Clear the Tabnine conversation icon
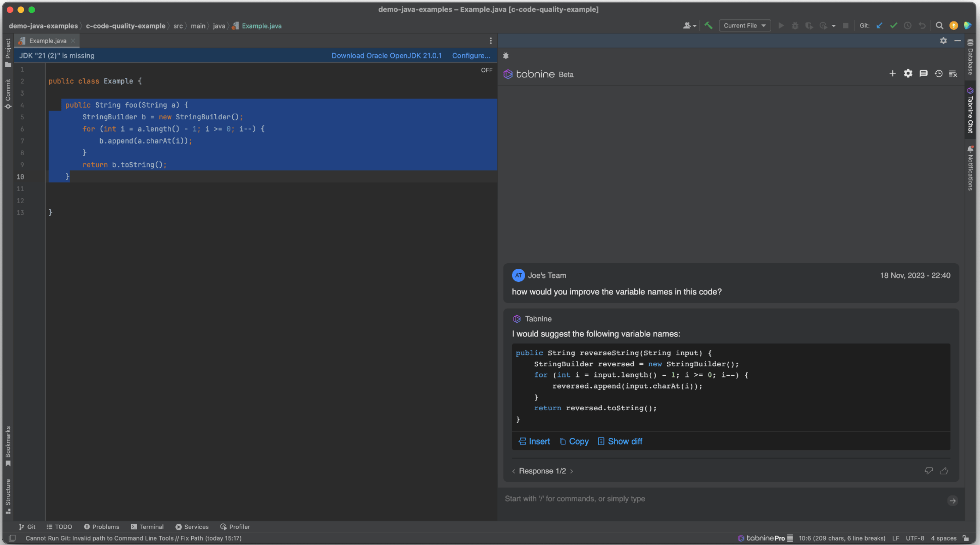Screen dimensions: 980x545 (x=953, y=73)
